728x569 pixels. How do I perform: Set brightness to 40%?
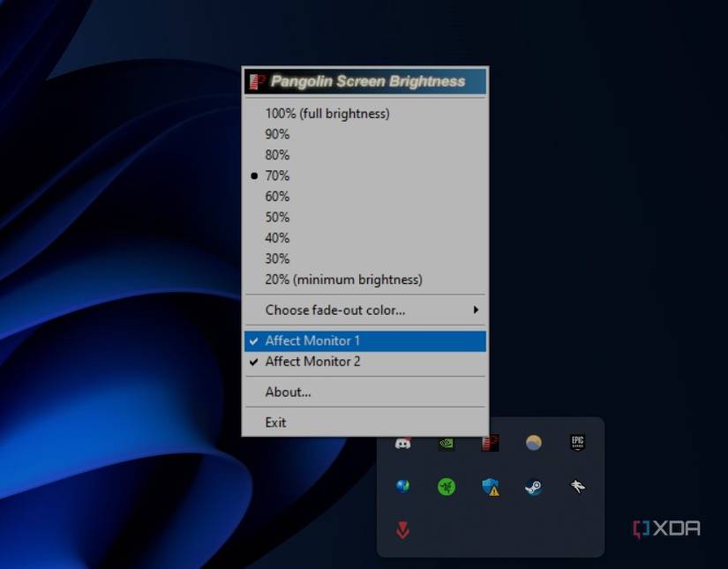click(x=365, y=238)
